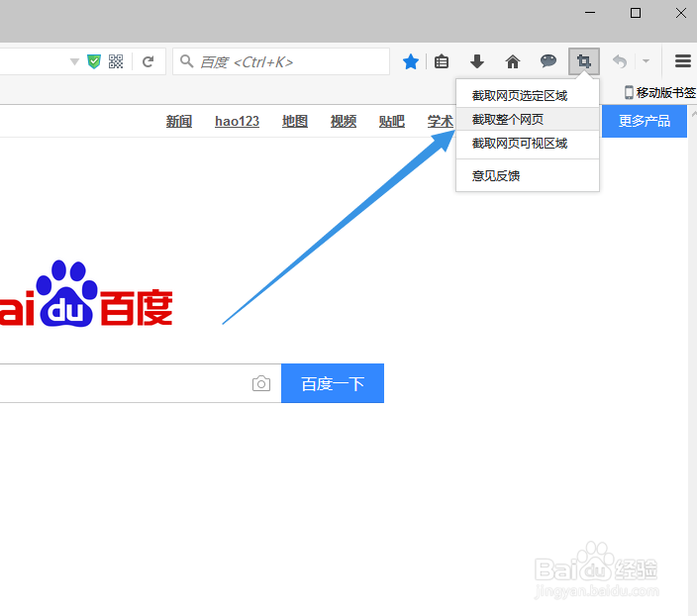Select 截取整个网页 menu item
Image resolution: width=697 pixels, height=616 pixels.
coord(528,119)
